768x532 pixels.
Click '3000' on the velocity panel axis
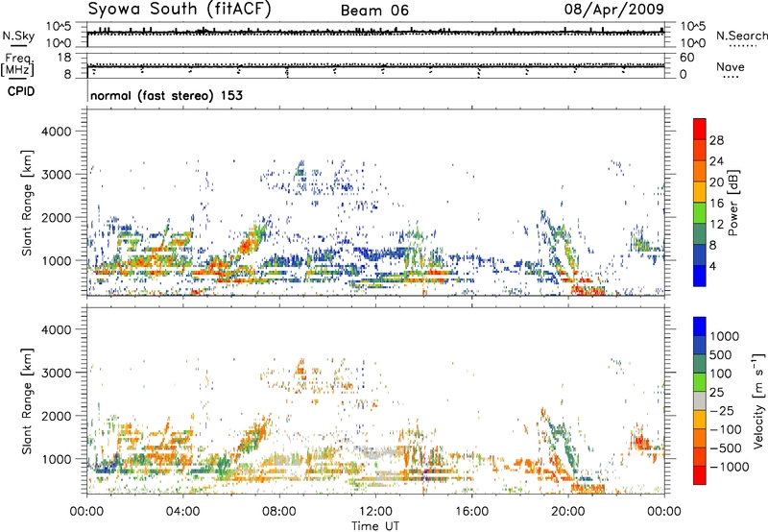pos(56,373)
